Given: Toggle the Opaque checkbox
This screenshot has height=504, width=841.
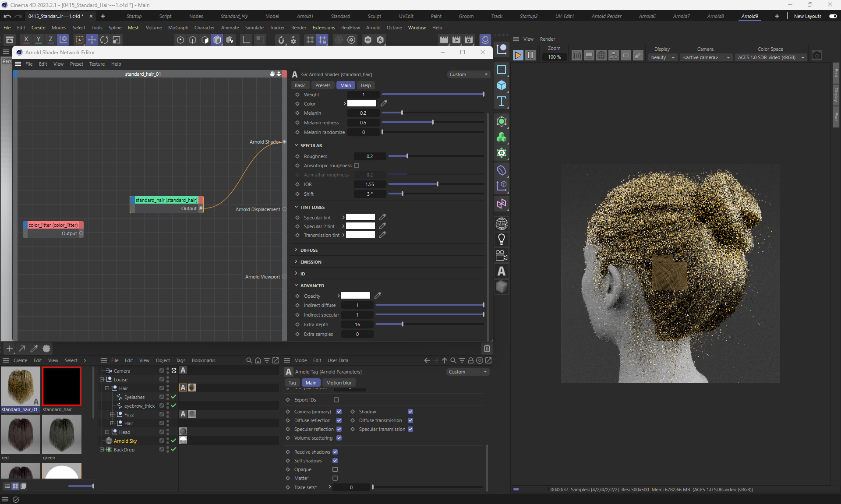Looking at the screenshot, I should point(335,469).
